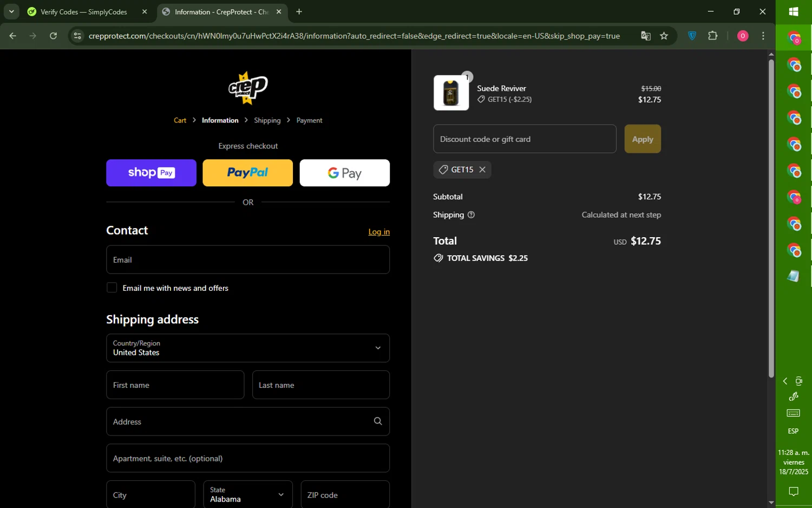Click the Log in link
Image resolution: width=812 pixels, height=508 pixels.
(379, 232)
